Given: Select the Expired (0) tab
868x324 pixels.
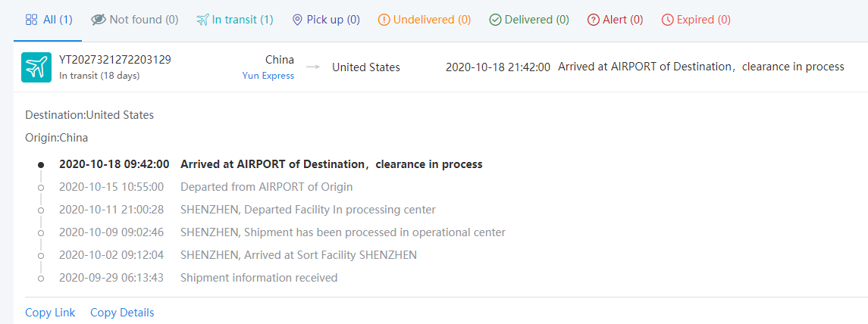Looking at the screenshot, I should coord(696,20).
